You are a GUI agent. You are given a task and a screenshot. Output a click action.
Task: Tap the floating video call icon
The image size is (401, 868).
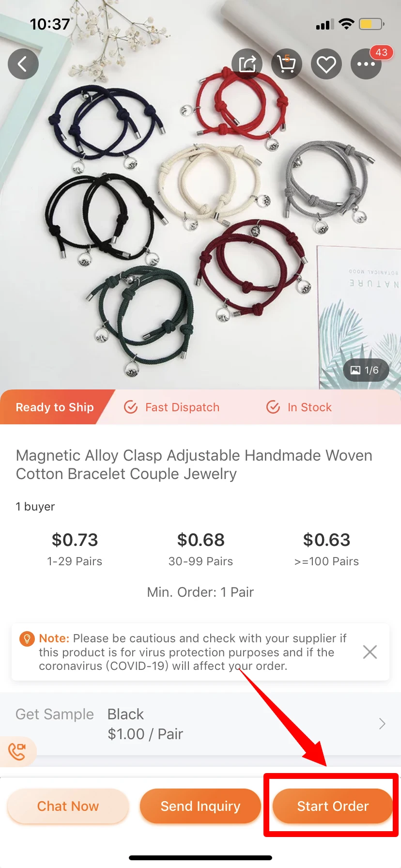click(17, 751)
